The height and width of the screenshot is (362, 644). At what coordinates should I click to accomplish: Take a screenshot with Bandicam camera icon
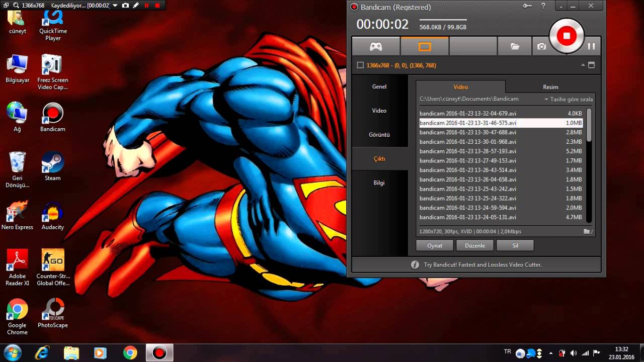coord(541,46)
